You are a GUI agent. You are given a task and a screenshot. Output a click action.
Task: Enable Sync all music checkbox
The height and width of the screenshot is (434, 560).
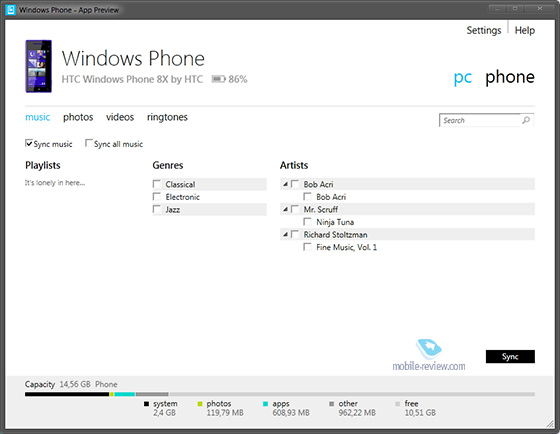click(89, 143)
